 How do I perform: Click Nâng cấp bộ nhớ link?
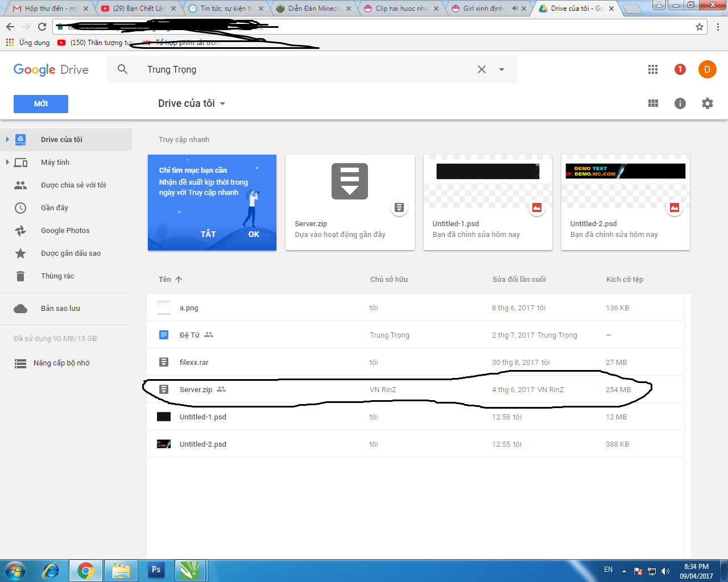pyautogui.click(x=61, y=363)
